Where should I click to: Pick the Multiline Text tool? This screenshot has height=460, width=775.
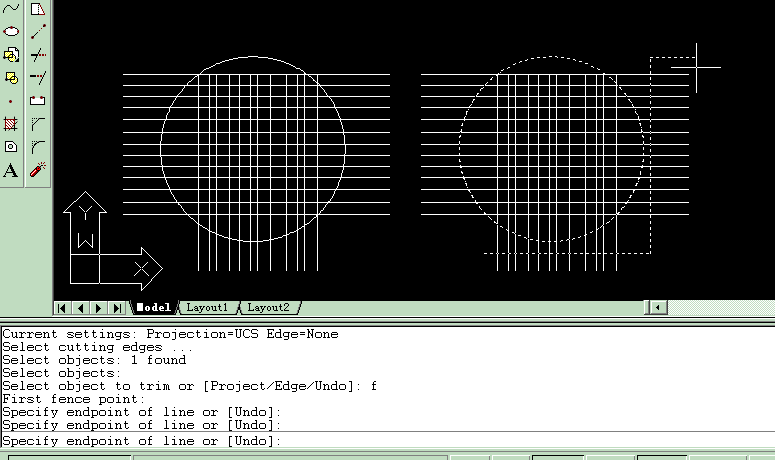(11, 170)
